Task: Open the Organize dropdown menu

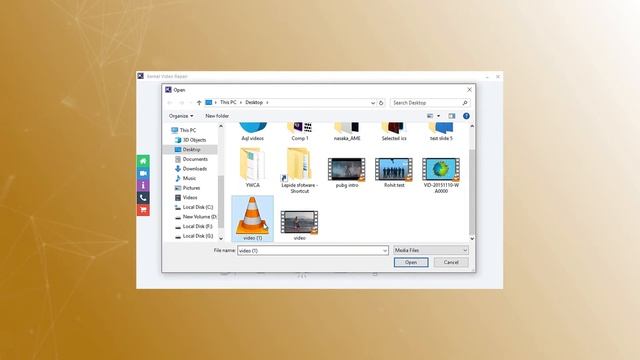Action: pyautogui.click(x=181, y=116)
